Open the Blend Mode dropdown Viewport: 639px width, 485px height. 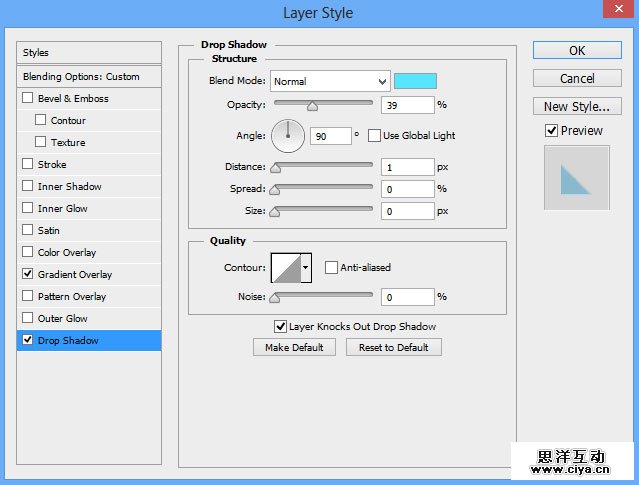tap(328, 81)
